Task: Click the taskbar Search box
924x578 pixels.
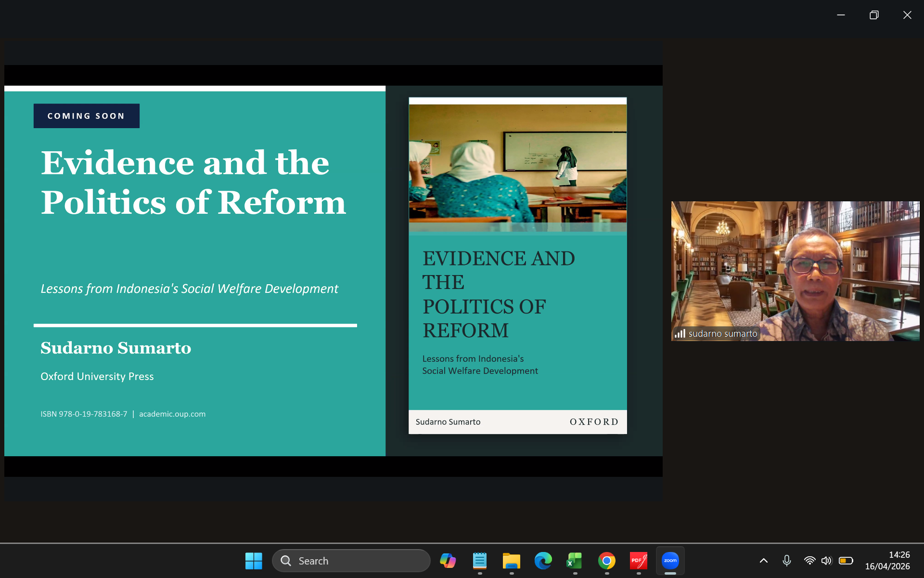Action: point(351,561)
